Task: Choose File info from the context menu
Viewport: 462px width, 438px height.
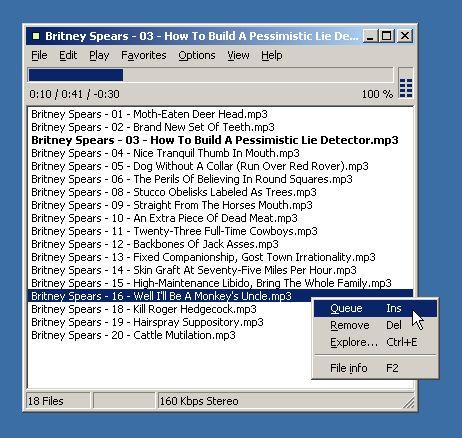Action: tap(375, 368)
